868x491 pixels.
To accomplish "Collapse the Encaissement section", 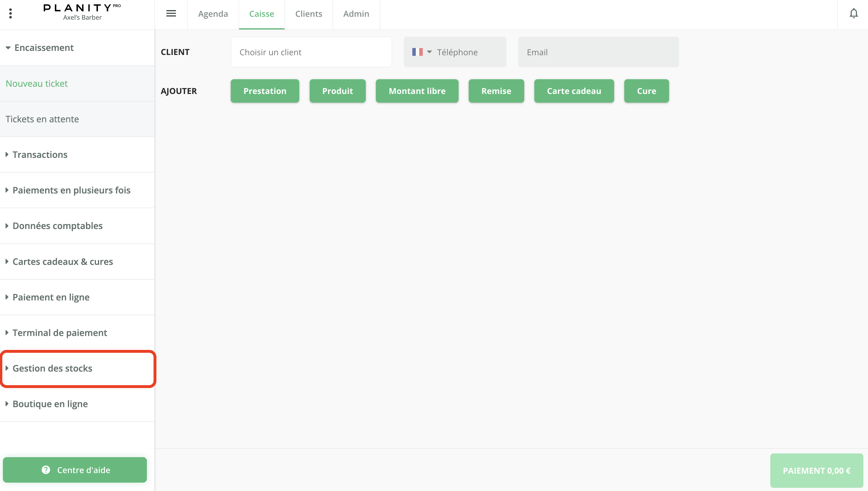I will 44,47.
